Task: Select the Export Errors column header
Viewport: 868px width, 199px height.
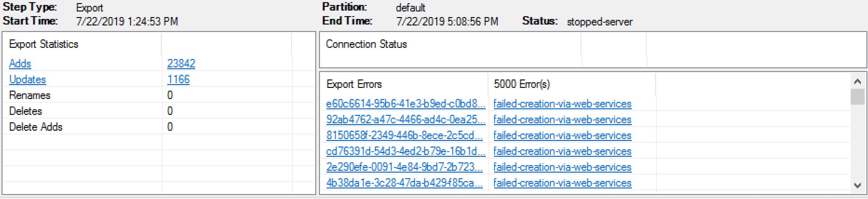Action: 354,84
